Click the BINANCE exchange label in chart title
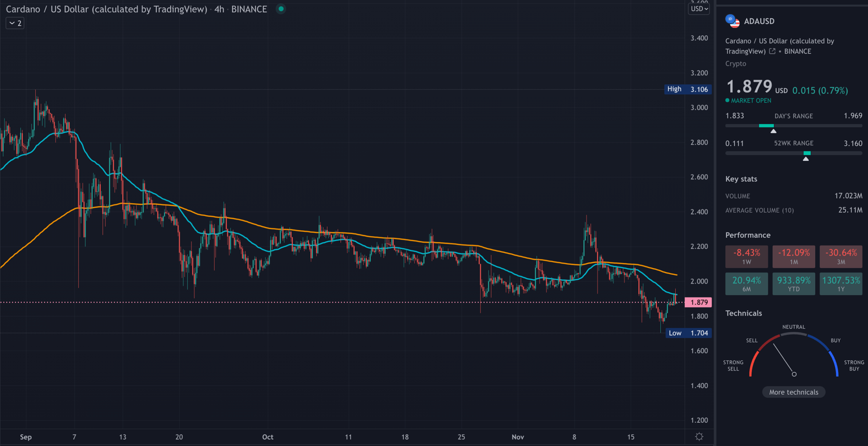 pos(249,9)
